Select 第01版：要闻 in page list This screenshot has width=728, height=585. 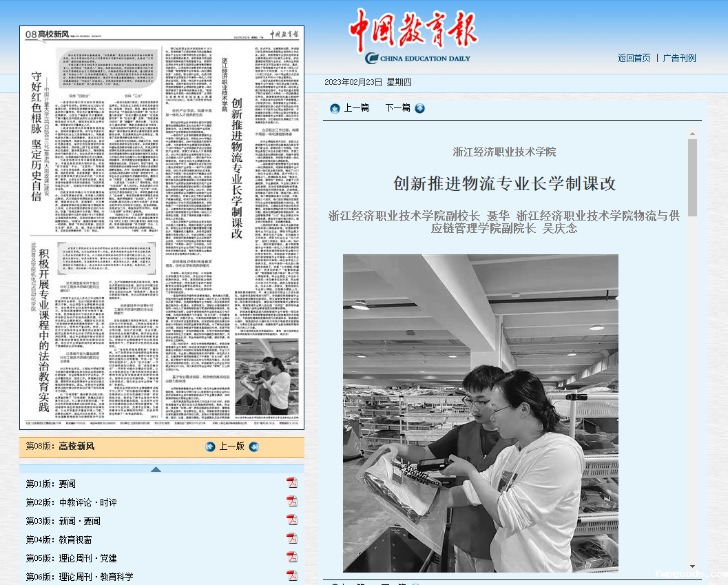pyautogui.click(x=51, y=484)
